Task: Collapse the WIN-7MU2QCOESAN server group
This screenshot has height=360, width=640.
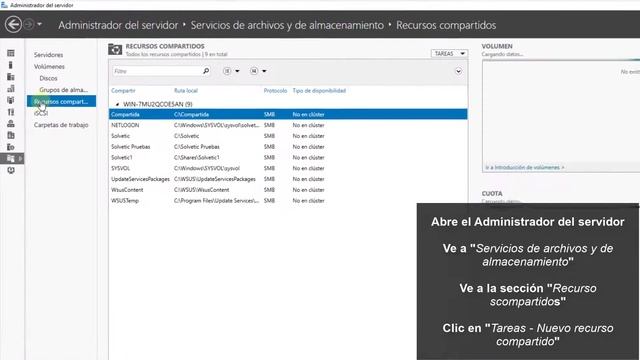Action: (x=117, y=104)
